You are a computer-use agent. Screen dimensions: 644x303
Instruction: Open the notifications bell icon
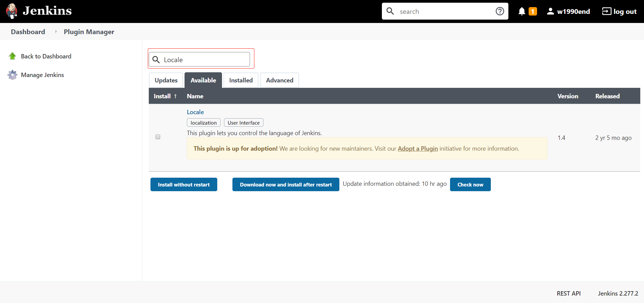pos(522,11)
